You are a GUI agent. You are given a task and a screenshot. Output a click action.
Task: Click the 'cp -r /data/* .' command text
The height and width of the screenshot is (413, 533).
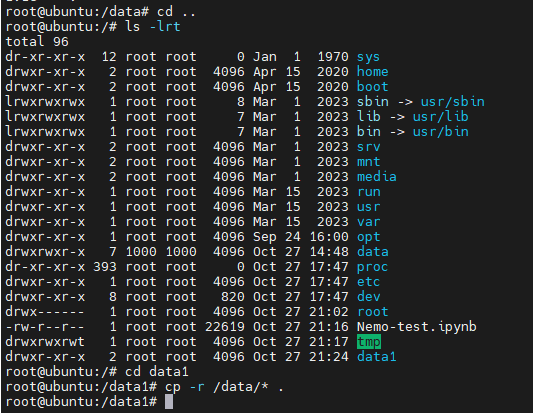(x=224, y=387)
